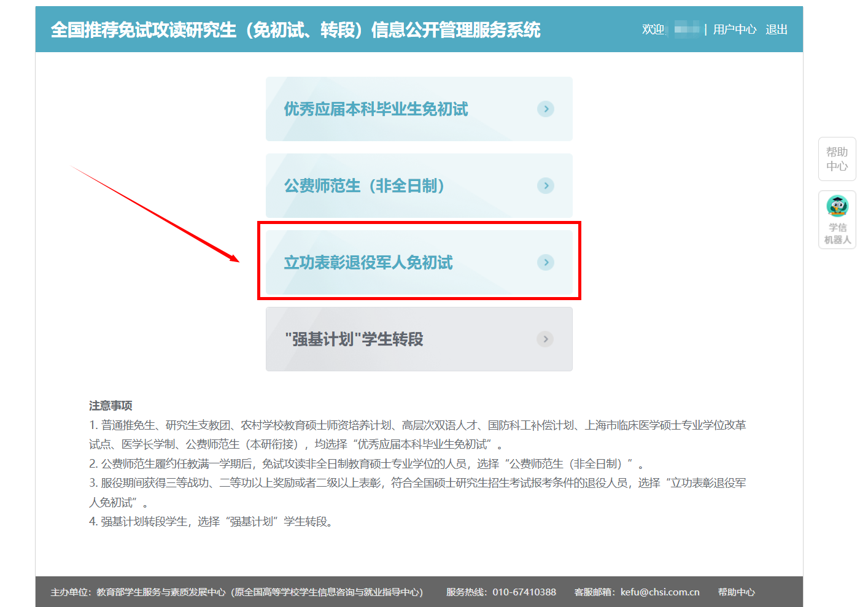Click the service hotline number 010-67410388
Image resolution: width=868 pixels, height=607 pixels.
coord(524,592)
